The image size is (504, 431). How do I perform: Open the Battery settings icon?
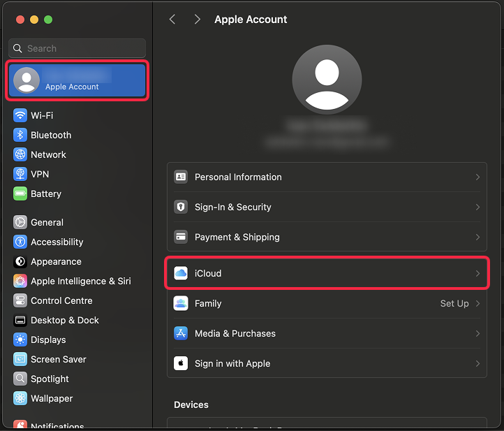click(x=20, y=193)
